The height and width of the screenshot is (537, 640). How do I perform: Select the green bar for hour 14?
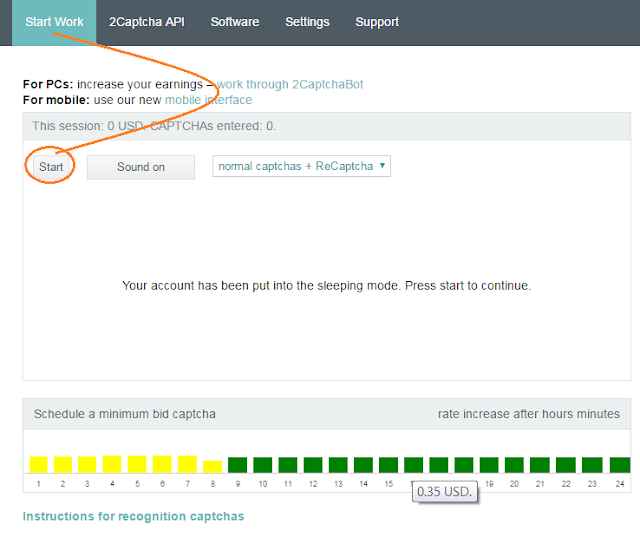(363, 465)
